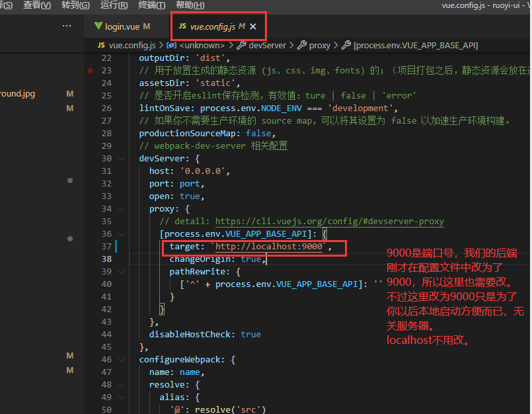Click line number 38 in the gutter
The image size is (532, 414).
click(106, 259)
